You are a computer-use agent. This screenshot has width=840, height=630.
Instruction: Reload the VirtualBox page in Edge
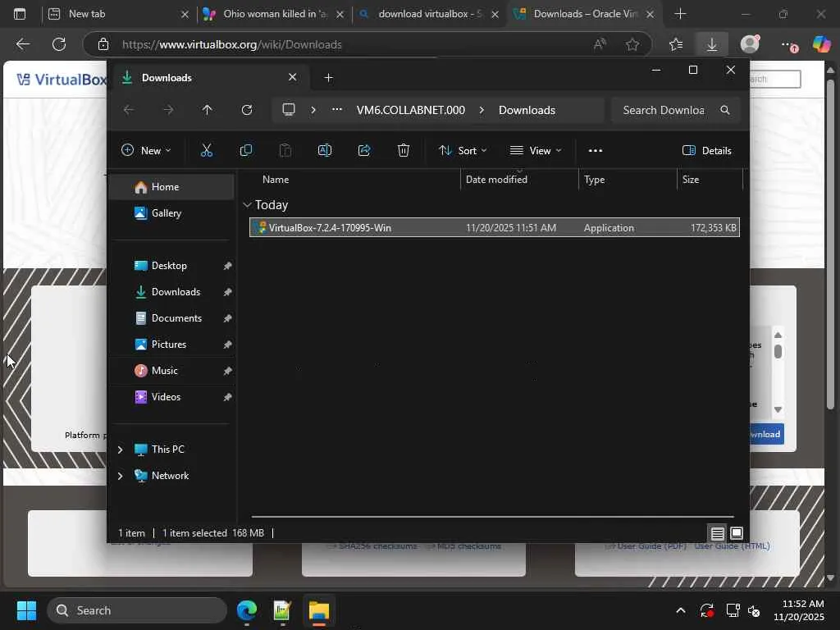[59, 44]
